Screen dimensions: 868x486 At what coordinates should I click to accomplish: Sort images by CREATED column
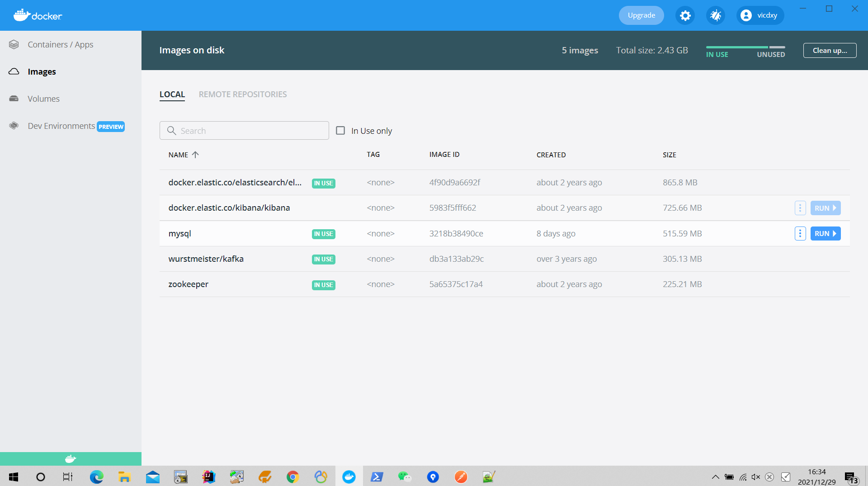(x=551, y=155)
